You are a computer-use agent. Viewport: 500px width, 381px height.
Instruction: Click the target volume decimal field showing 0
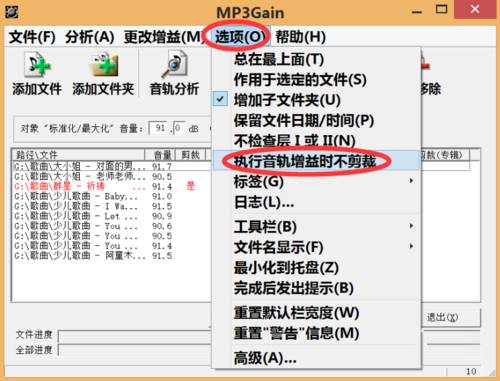click(179, 128)
